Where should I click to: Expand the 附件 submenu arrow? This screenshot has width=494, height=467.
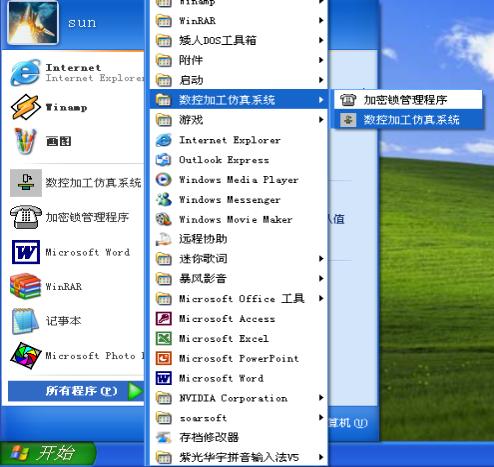321,60
